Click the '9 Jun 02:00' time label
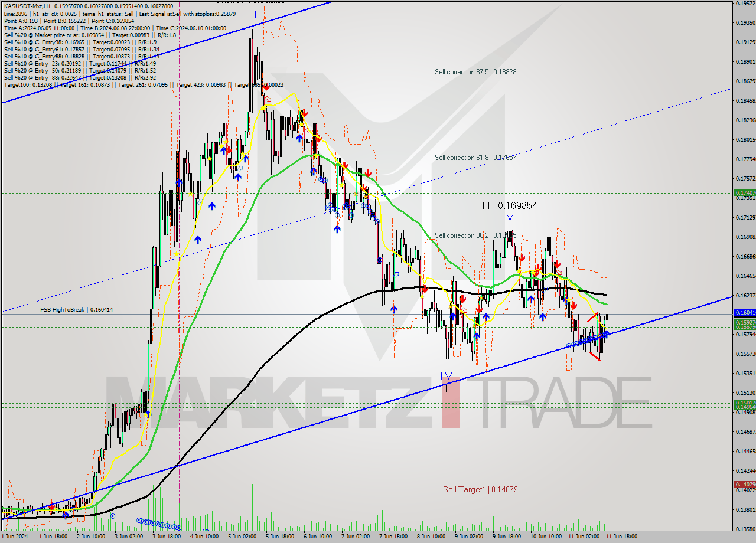The height and width of the screenshot is (543, 756). tap(468, 537)
